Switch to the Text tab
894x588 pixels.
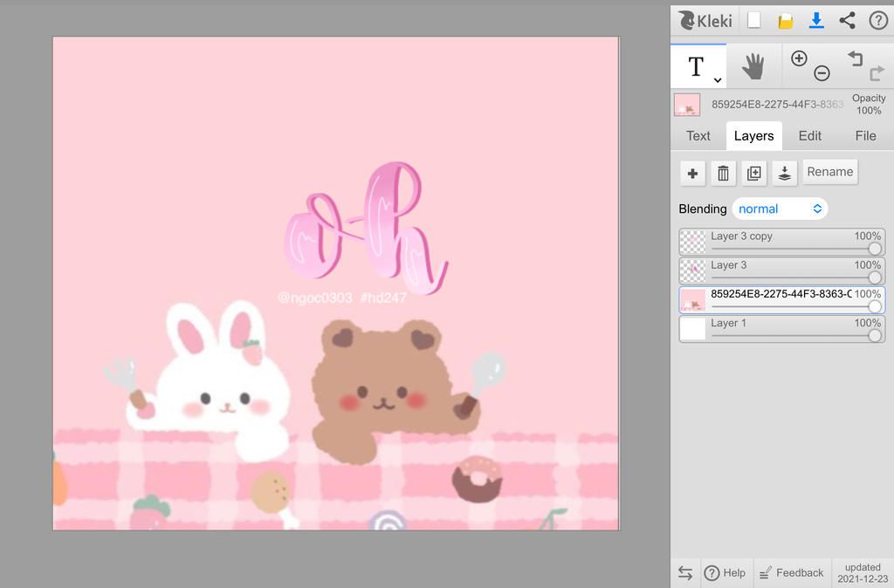698,136
